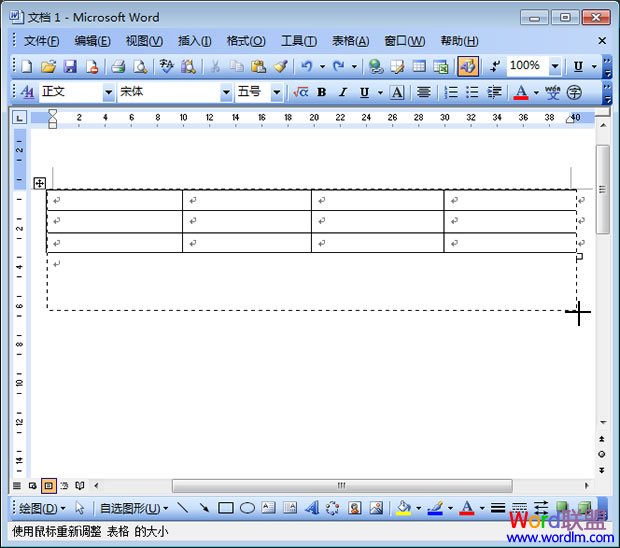Click the fill color paint bucket
This screenshot has height=548, width=620.
pyautogui.click(x=403, y=508)
